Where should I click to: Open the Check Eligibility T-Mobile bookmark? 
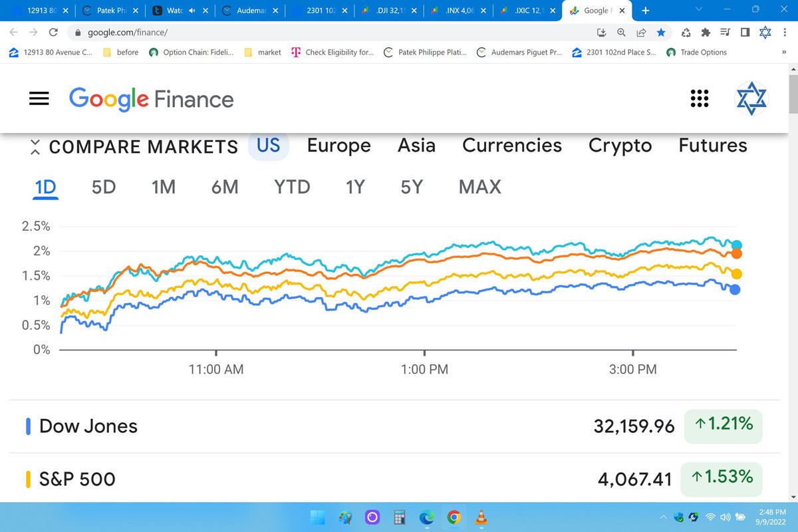click(332, 52)
